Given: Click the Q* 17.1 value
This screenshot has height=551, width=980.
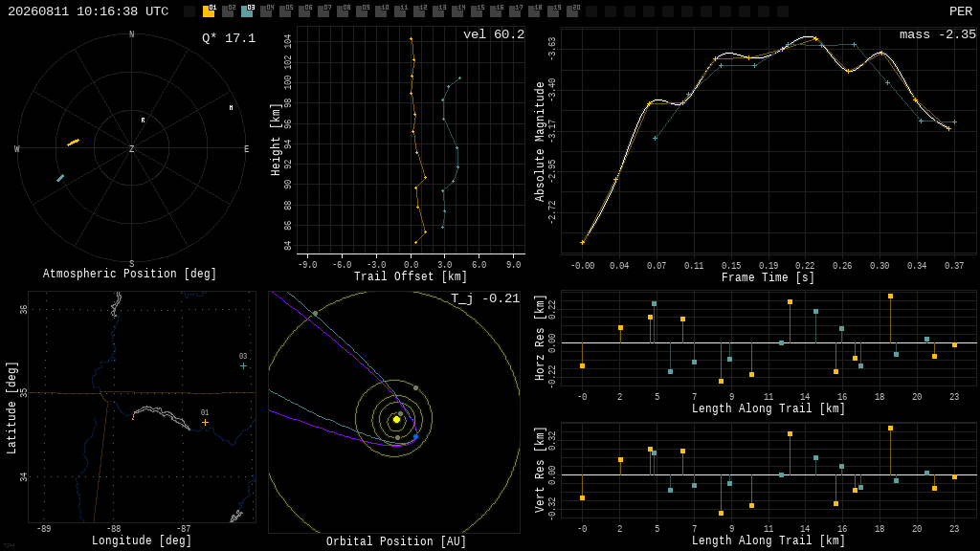Looking at the screenshot, I should click(228, 38).
